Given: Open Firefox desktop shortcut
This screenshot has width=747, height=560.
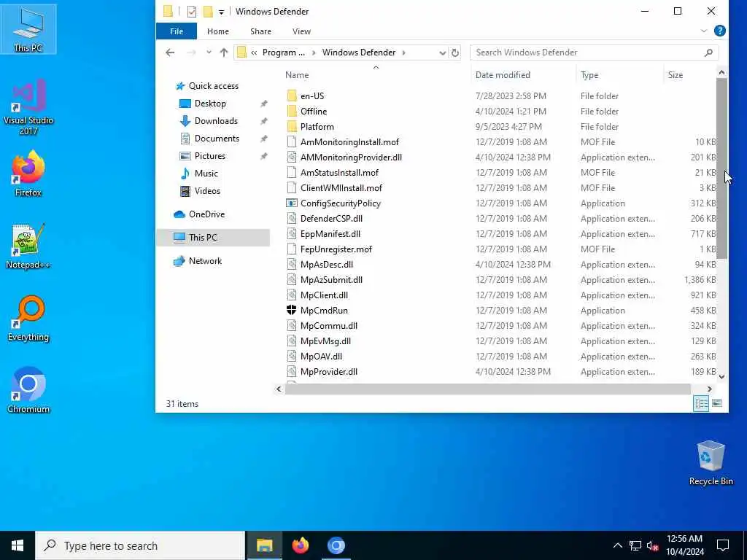Looking at the screenshot, I should point(28,174).
